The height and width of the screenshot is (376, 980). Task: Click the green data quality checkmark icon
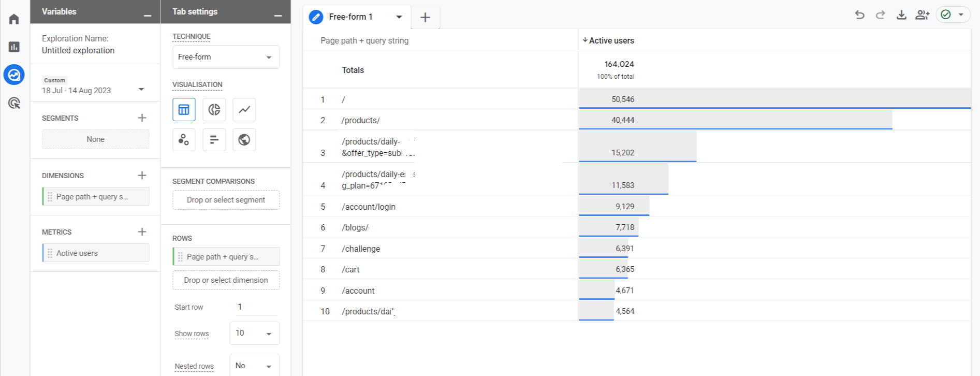point(946,15)
